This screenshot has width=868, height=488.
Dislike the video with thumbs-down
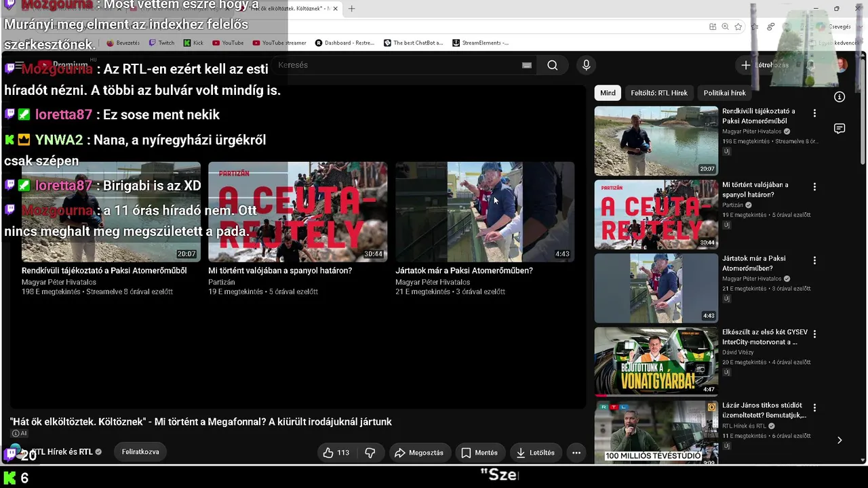[x=370, y=453]
